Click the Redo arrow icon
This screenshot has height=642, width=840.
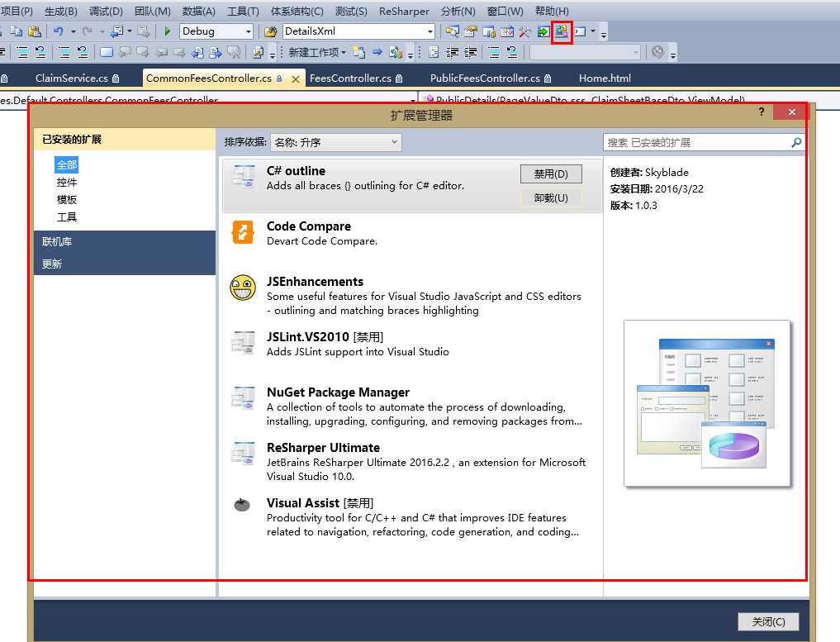coord(88,31)
